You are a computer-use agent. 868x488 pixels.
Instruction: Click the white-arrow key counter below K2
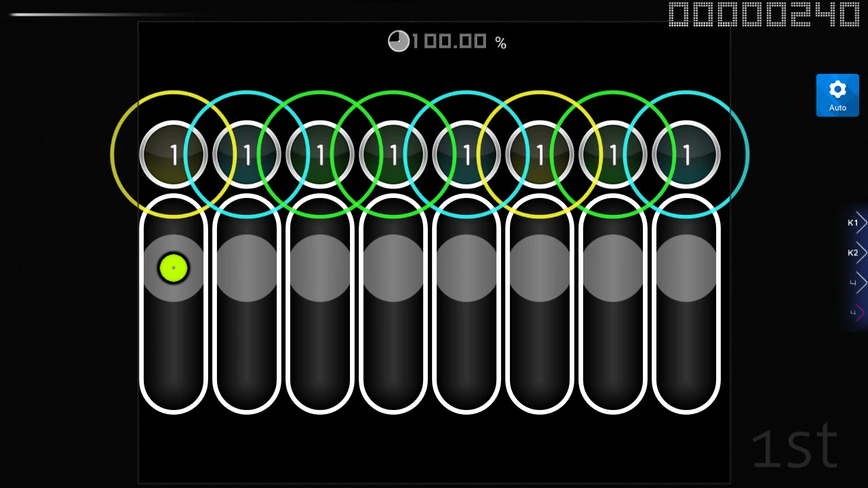click(x=857, y=283)
